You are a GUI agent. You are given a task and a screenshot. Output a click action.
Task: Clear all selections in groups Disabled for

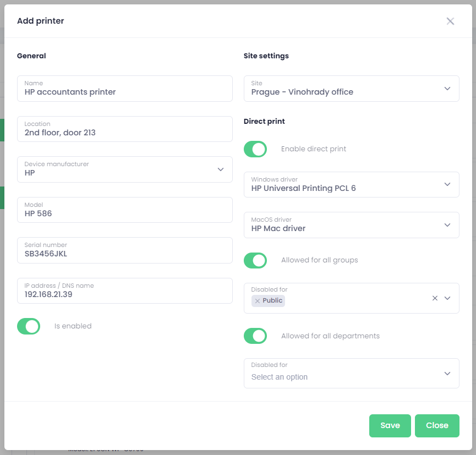click(435, 298)
